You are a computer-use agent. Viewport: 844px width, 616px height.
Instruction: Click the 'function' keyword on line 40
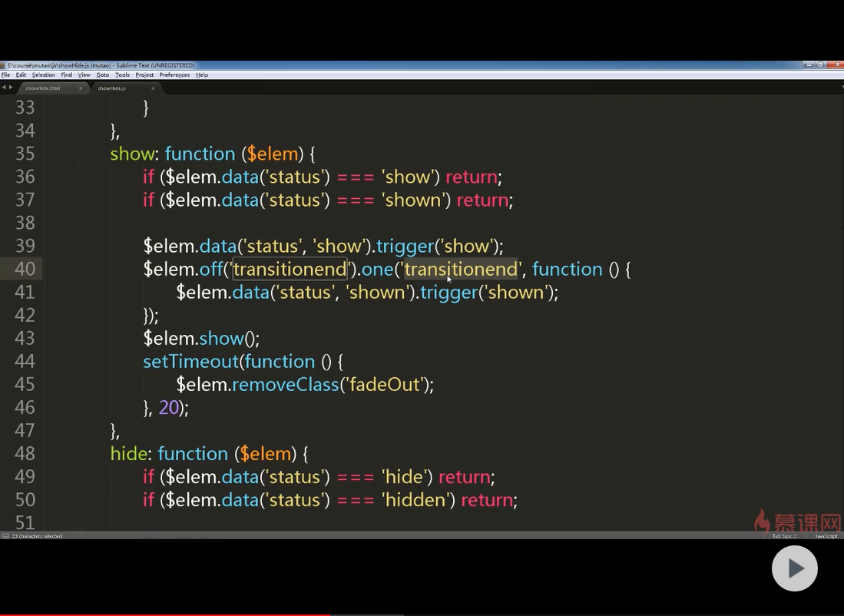point(568,270)
